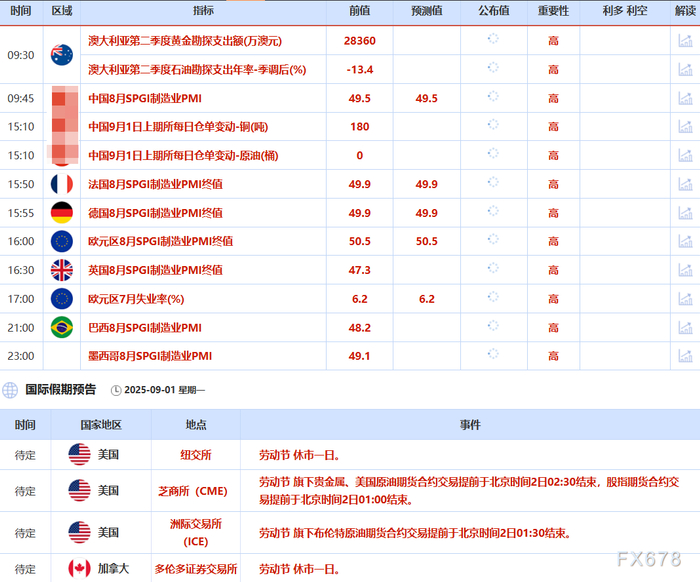Viewport: 700px width, 582px height.
Task: Open 英国8月SPGI制造业PMI终值 link
Action: 155,270
